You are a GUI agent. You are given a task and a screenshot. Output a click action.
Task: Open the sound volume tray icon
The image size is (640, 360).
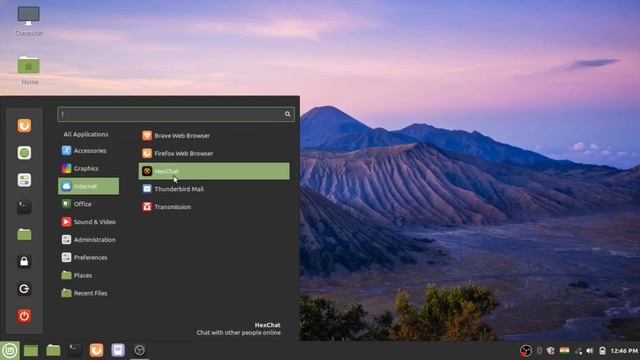[x=590, y=351]
